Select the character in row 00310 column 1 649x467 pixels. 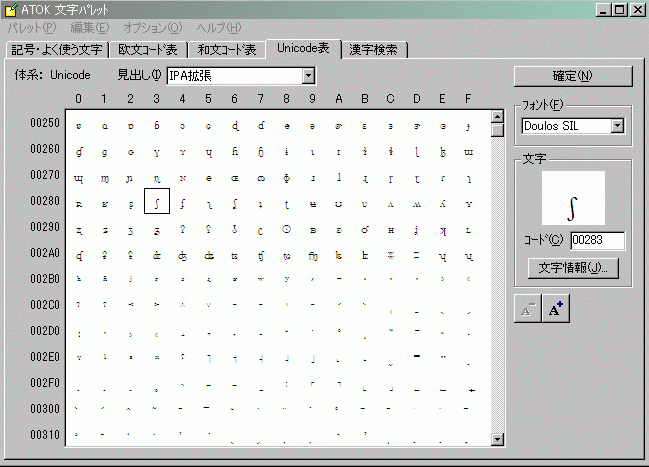click(x=103, y=435)
